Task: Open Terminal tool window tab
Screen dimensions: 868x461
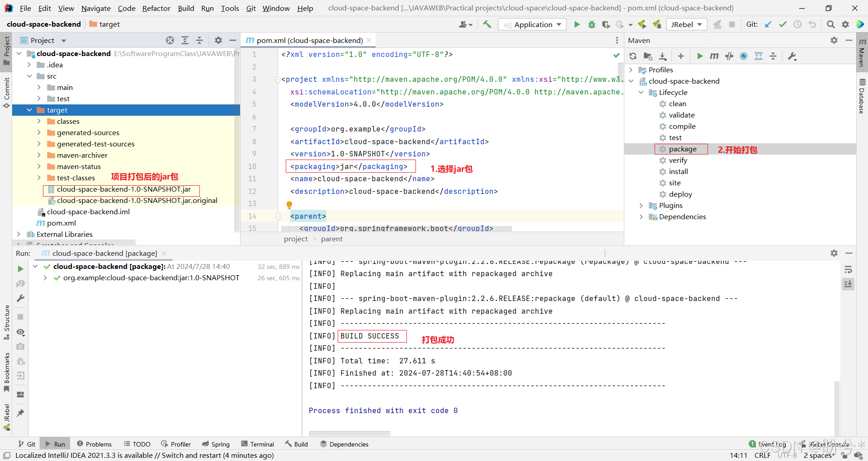Action: [258, 444]
